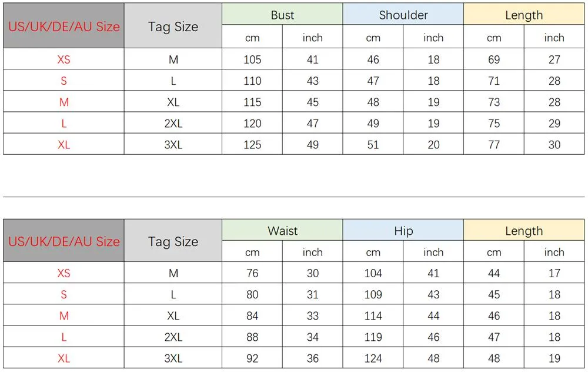Select the Waist 36 inch cell
Image resolution: width=588 pixels, height=372 pixels.
(312, 358)
